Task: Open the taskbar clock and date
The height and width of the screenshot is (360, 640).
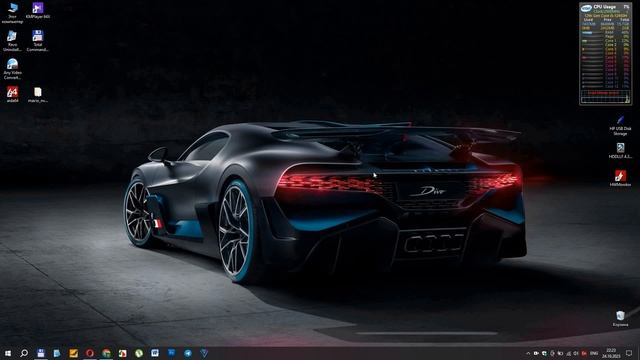Action: [x=611, y=353]
